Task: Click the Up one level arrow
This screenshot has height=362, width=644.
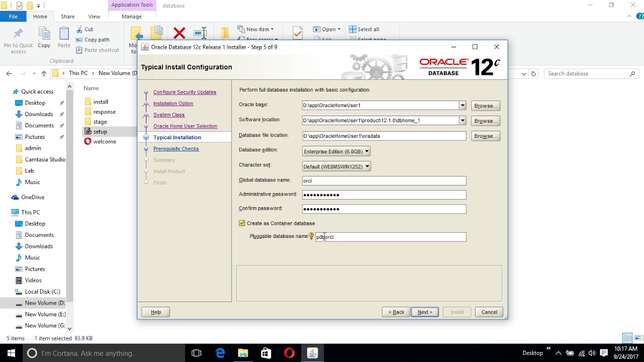Action: [x=44, y=73]
